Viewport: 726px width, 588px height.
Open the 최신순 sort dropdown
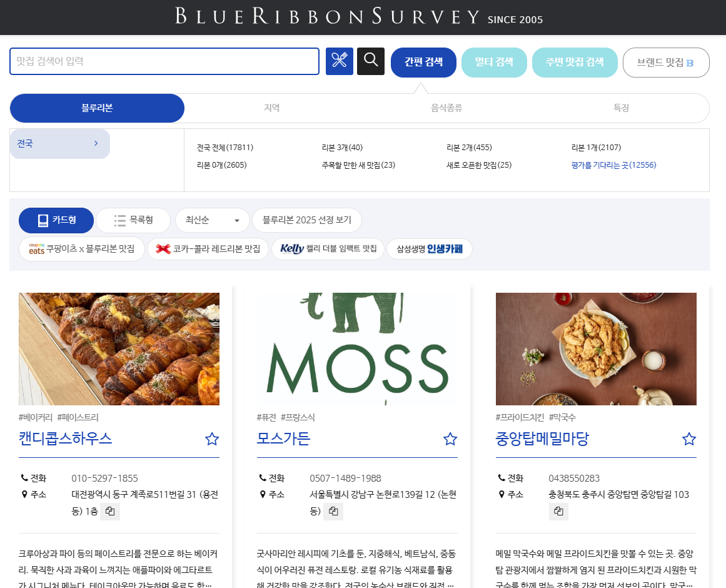coord(213,220)
